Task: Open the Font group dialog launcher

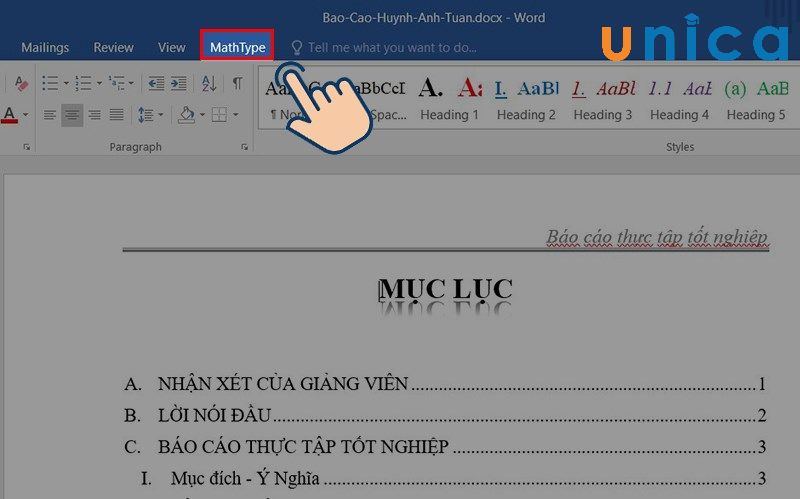Action: (x=27, y=147)
